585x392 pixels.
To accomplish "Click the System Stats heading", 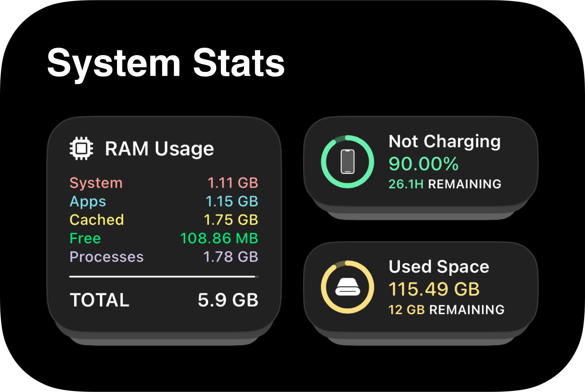I will [166, 63].
